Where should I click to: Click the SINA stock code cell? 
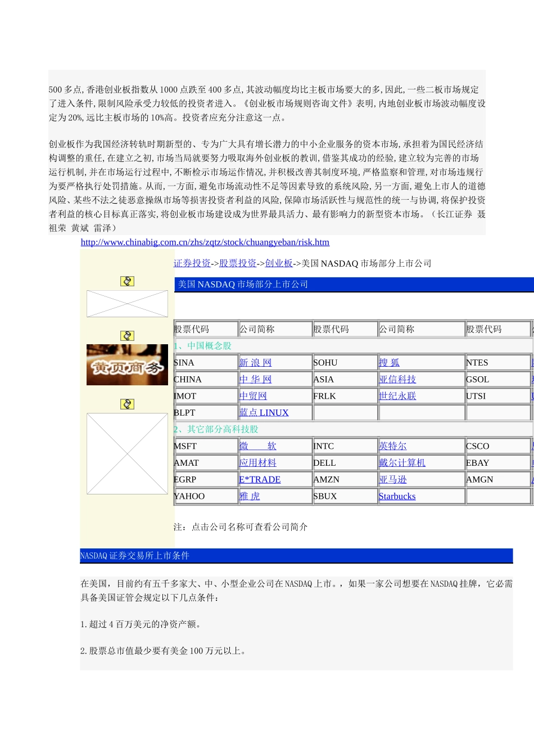click(206, 363)
